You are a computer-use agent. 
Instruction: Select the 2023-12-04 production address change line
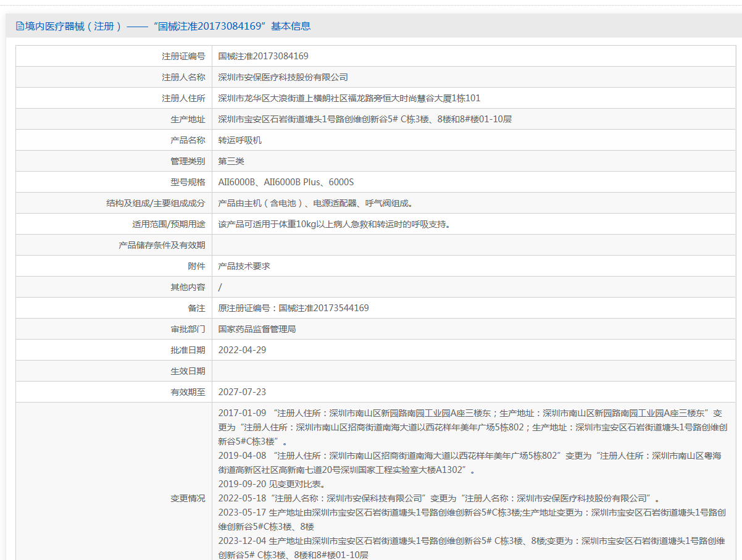472,548
